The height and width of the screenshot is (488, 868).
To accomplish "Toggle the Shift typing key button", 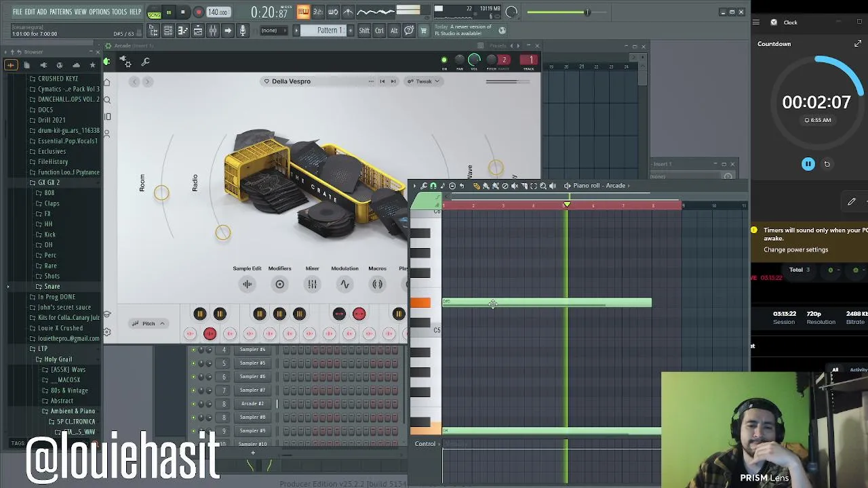I will tap(364, 30).
